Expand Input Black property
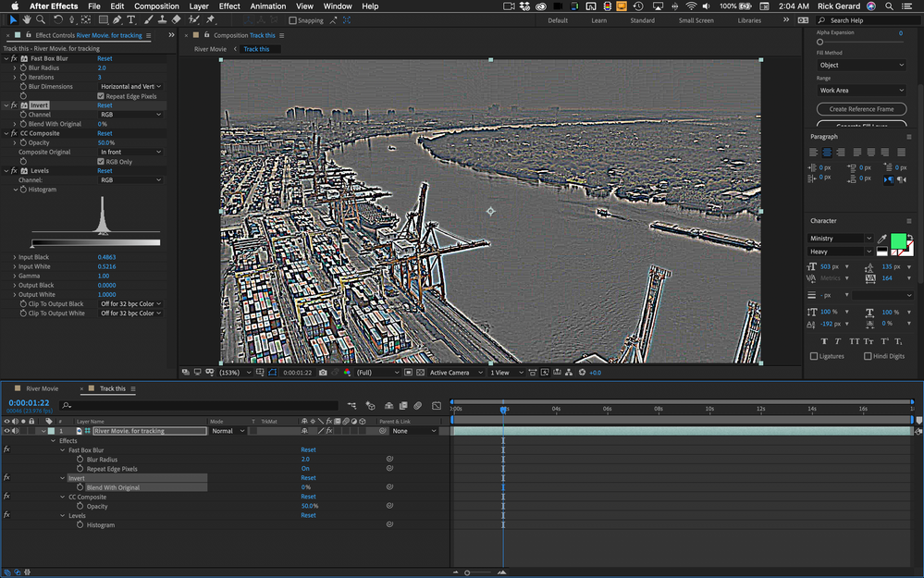Screen dimensions: 924x578 coord(15,257)
